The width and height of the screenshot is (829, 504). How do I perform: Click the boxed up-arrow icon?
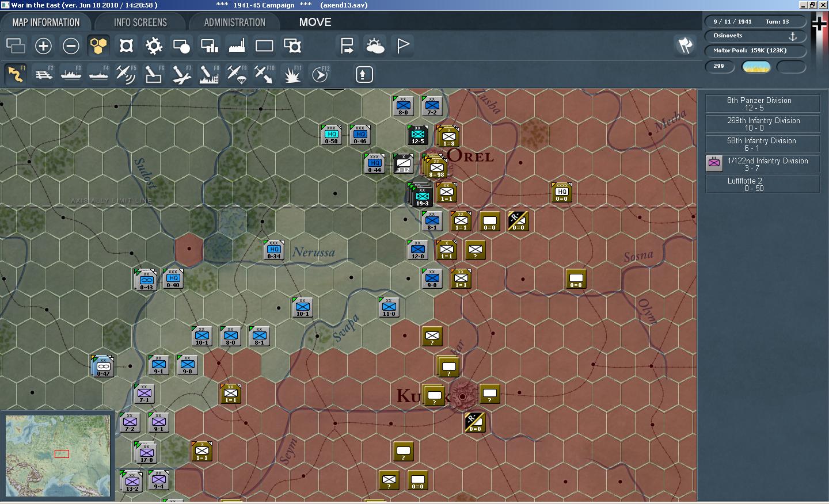coord(364,74)
